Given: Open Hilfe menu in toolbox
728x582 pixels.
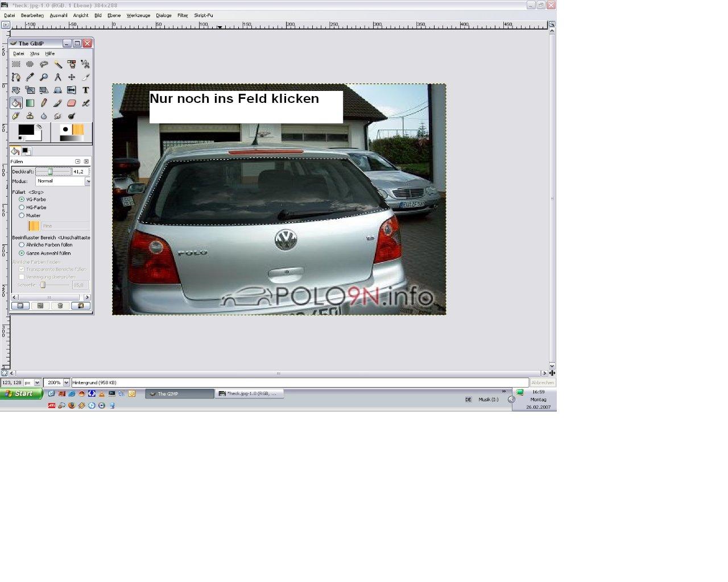Looking at the screenshot, I should tap(50, 53).
